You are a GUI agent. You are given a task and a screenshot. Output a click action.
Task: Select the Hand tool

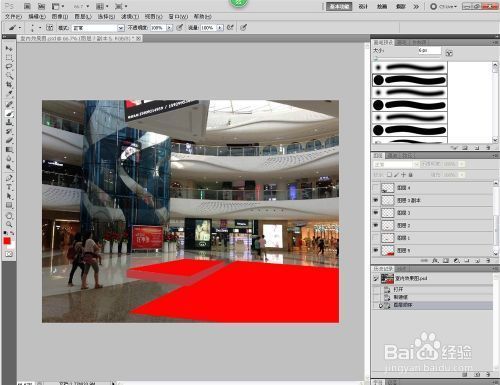[9, 216]
